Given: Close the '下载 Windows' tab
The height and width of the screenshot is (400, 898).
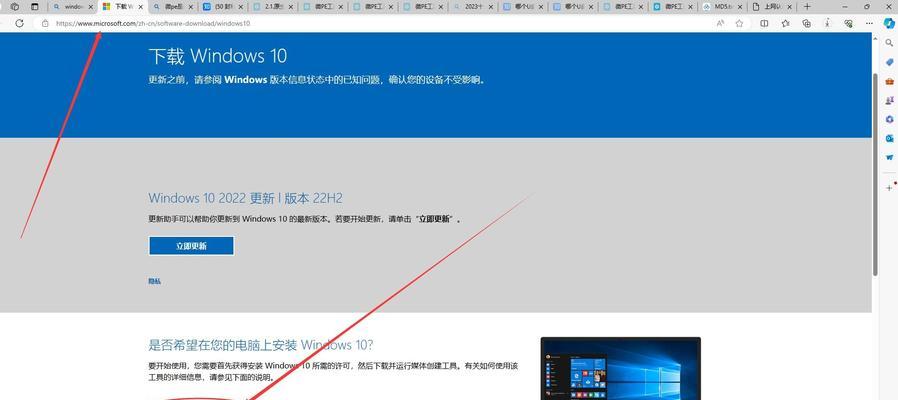Looking at the screenshot, I should pyautogui.click(x=141, y=7).
